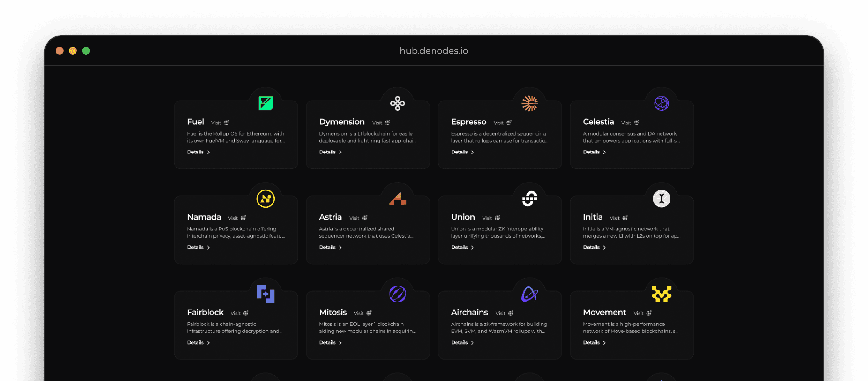
Task: Open the Celestia Details chevron
Action: click(604, 152)
